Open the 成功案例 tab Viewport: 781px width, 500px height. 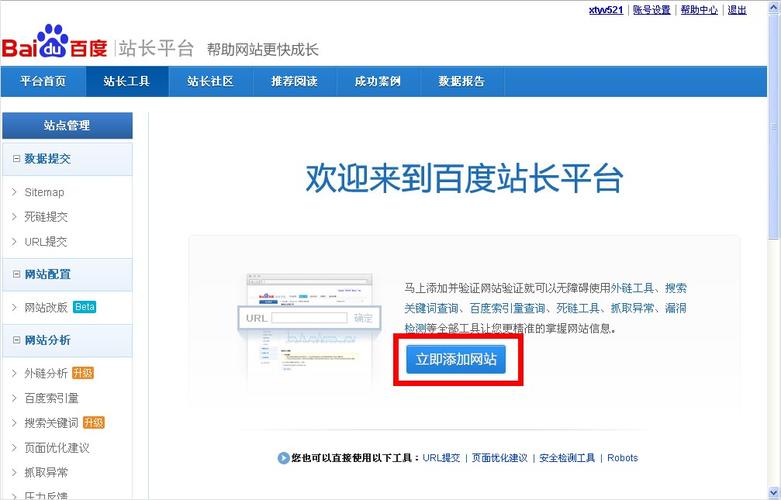point(378,81)
